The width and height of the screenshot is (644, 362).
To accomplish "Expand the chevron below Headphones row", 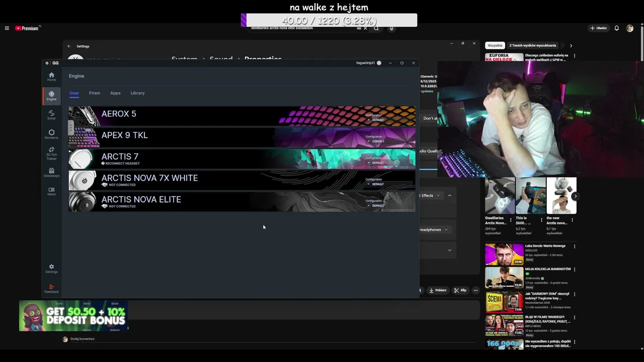I will pyautogui.click(x=450, y=250).
